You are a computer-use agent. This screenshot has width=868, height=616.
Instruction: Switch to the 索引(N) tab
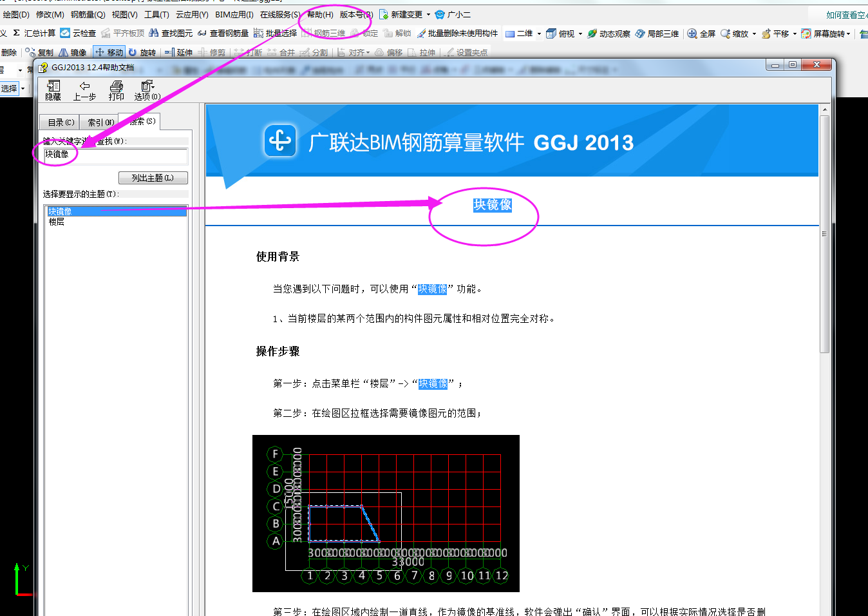pos(100,122)
